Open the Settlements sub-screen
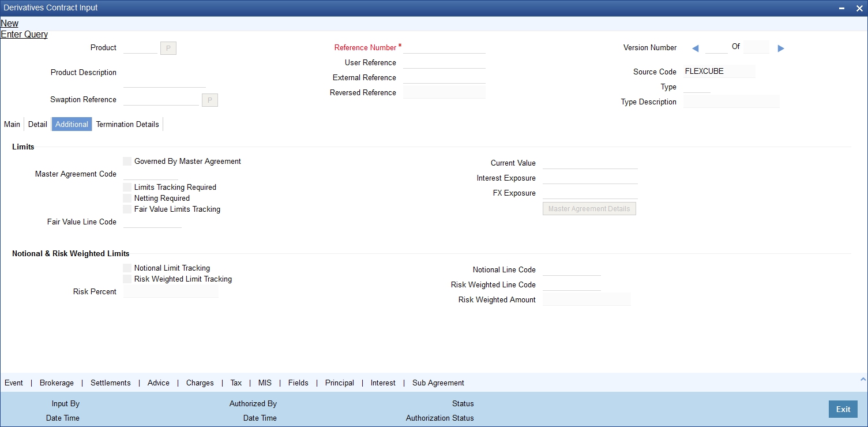 (111, 383)
